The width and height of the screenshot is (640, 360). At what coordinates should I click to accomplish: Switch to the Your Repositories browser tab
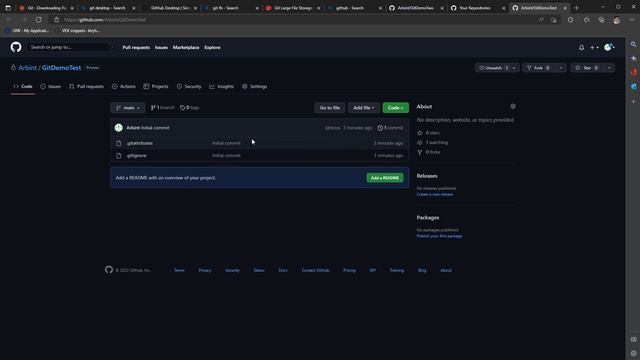click(477, 8)
